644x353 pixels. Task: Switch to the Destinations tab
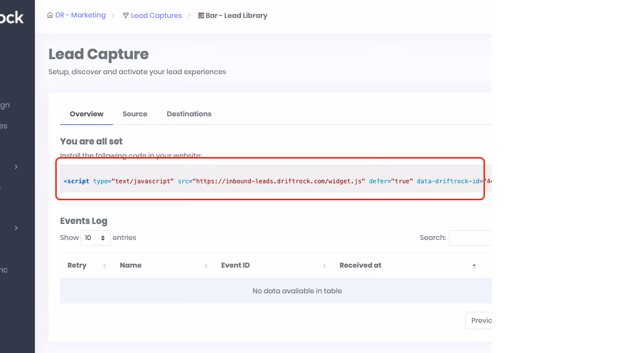(x=189, y=114)
